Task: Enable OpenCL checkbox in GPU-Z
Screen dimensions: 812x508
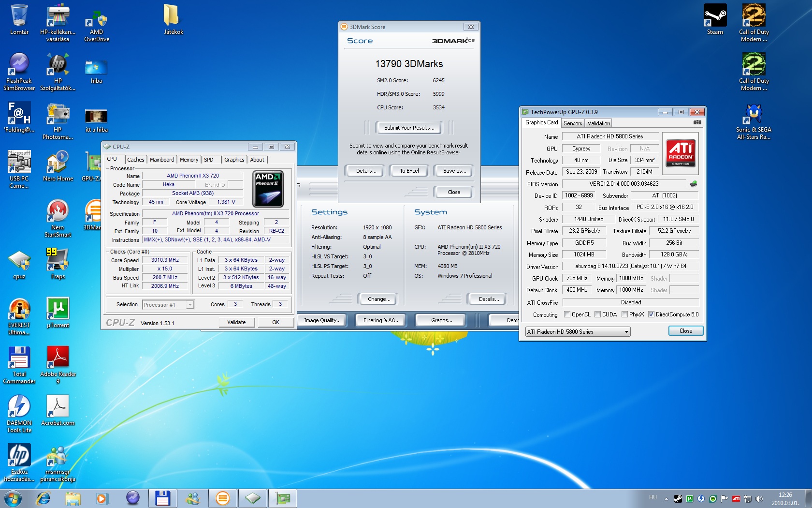Action: [567, 314]
